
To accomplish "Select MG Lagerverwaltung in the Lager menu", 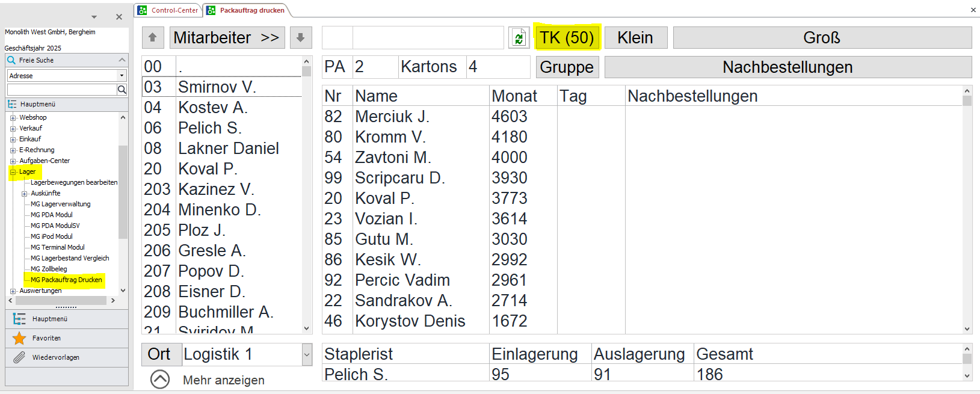I will click(60, 204).
